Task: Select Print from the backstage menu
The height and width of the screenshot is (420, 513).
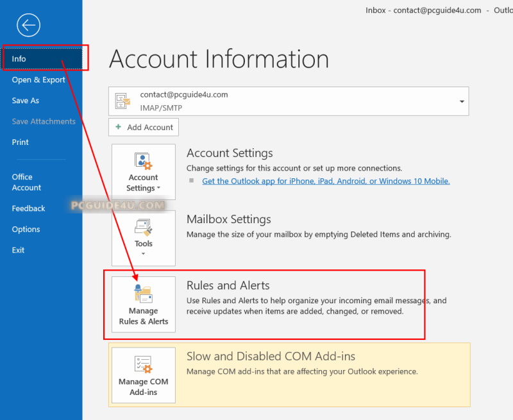Action: [21, 142]
